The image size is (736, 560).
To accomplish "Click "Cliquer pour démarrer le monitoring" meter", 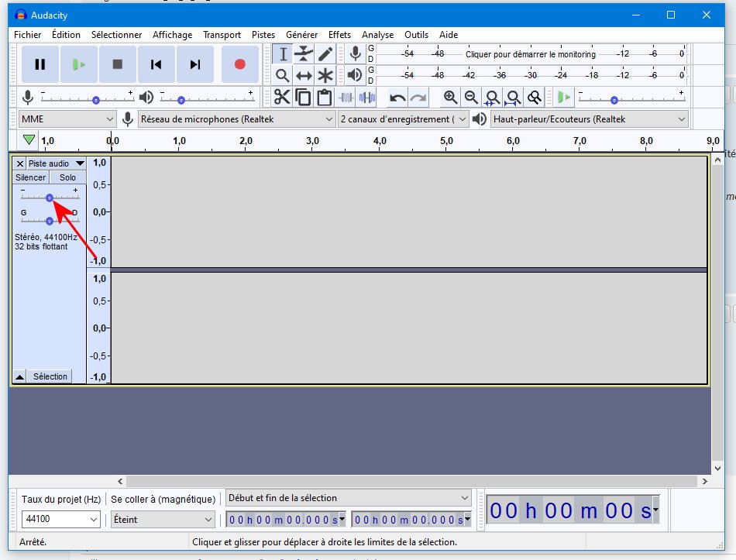I will [x=531, y=54].
